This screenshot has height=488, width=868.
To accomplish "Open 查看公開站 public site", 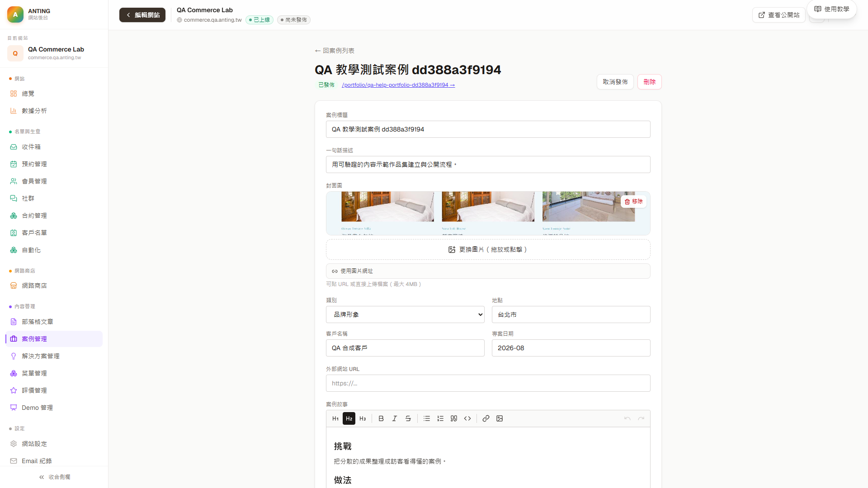I will click(x=778, y=15).
